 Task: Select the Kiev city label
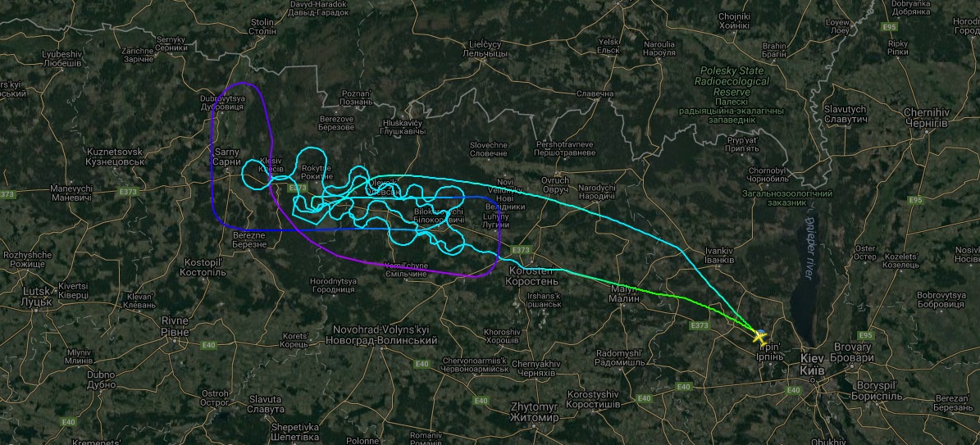[814, 365]
